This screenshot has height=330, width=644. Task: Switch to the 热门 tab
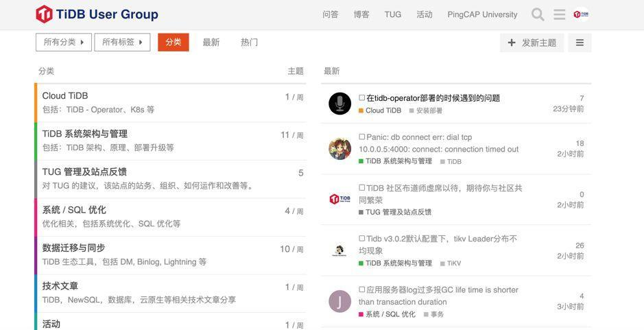(x=250, y=43)
